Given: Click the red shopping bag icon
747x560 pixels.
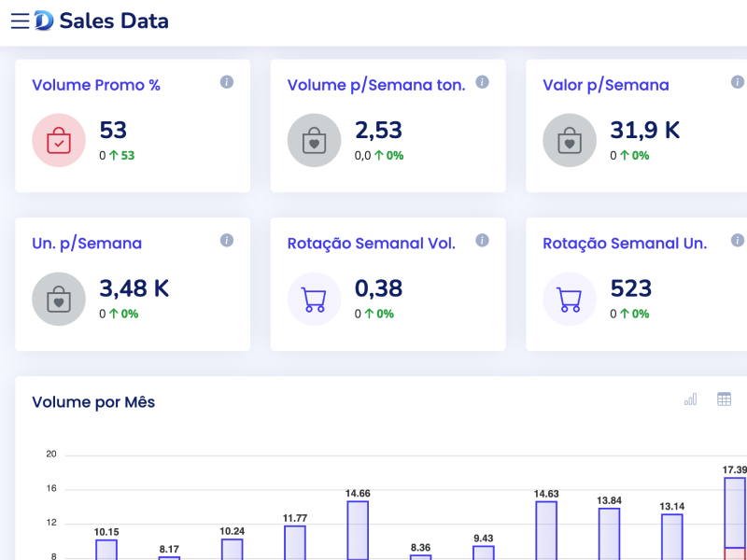Looking at the screenshot, I should coord(59,141).
